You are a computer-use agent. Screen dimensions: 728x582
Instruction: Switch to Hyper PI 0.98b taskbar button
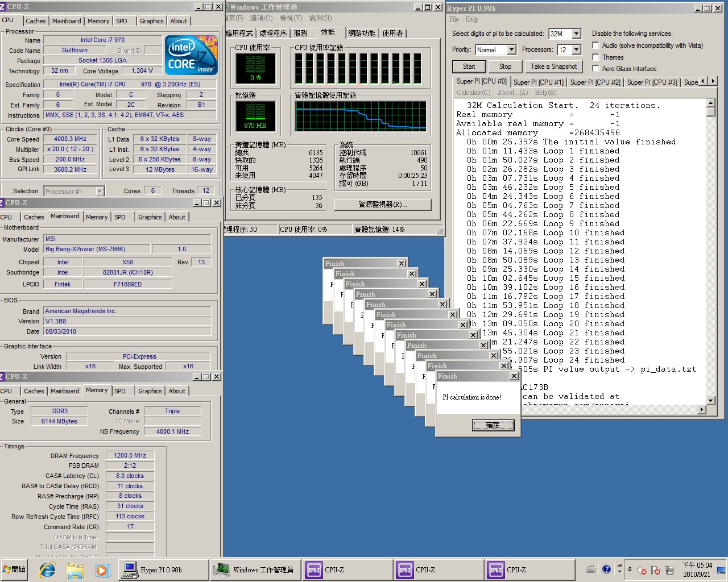coord(164,569)
